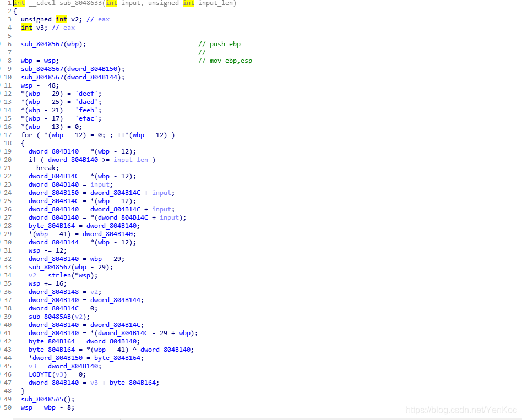Click the '// mov ebp,esp' comment
Viewport: 522px width, 420px height.
225,61
